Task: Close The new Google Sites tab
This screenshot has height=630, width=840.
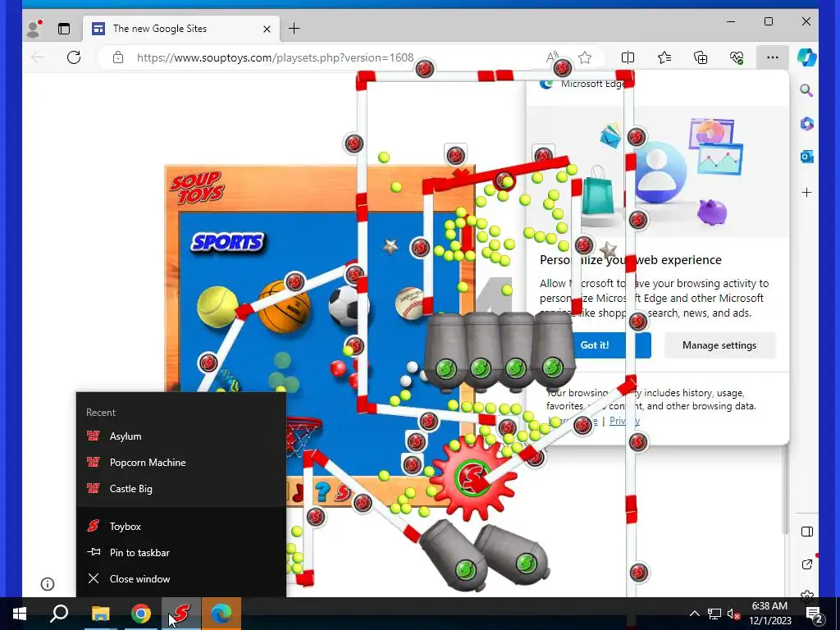Action: coord(267,29)
